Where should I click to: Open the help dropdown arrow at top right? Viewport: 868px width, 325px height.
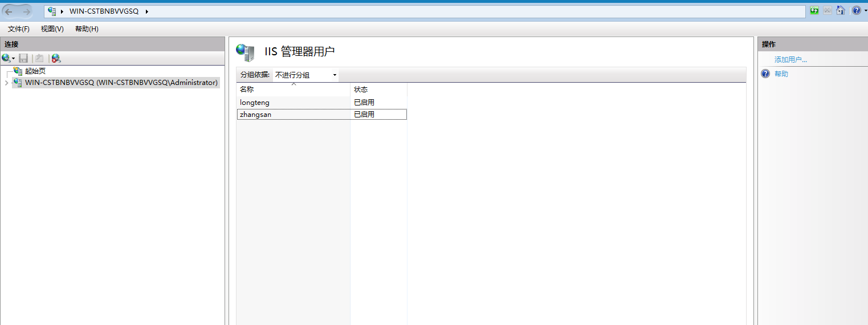coord(865,11)
